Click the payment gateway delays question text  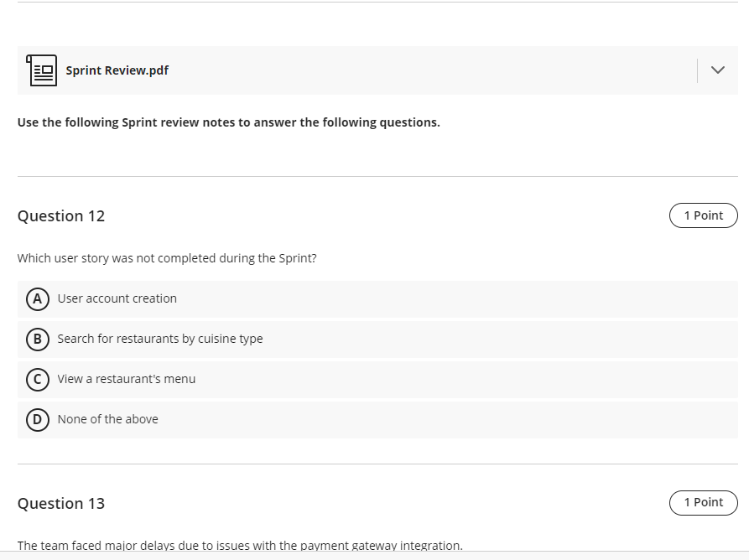239,545
